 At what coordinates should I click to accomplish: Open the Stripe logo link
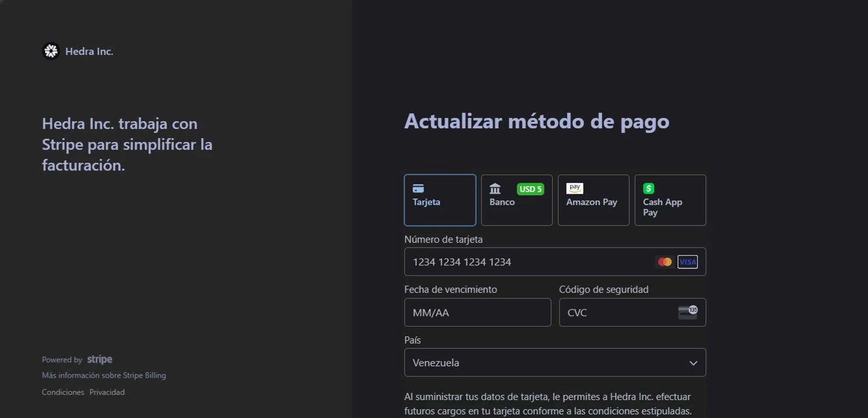[x=100, y=360]
